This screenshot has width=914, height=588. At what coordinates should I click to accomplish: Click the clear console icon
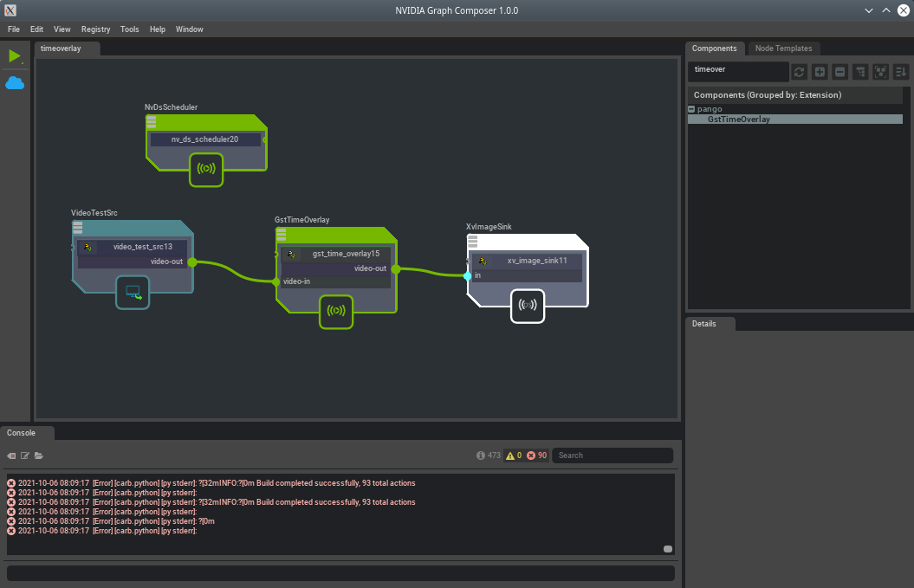pos(12,456)
